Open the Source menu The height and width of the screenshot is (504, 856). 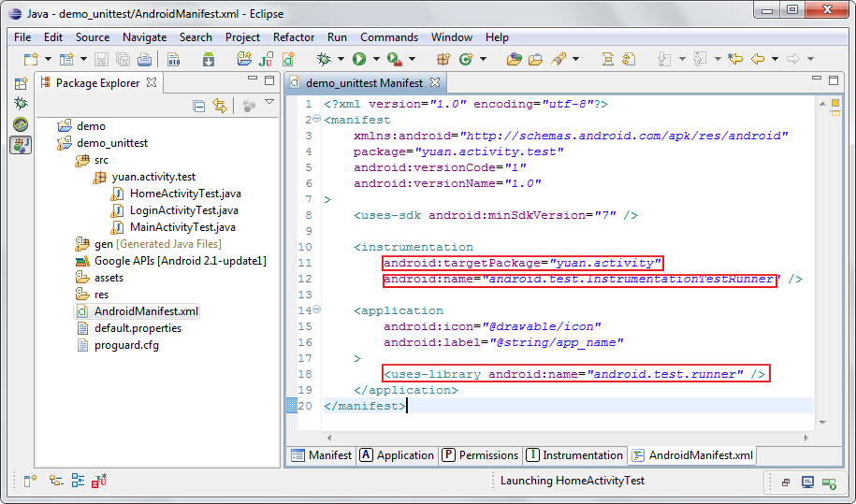point(93,37)
